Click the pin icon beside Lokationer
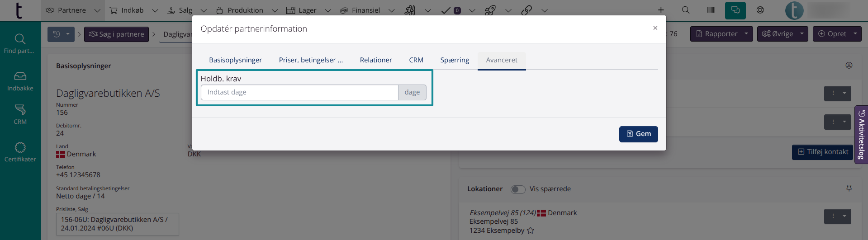868x240 pixels. 849,188
